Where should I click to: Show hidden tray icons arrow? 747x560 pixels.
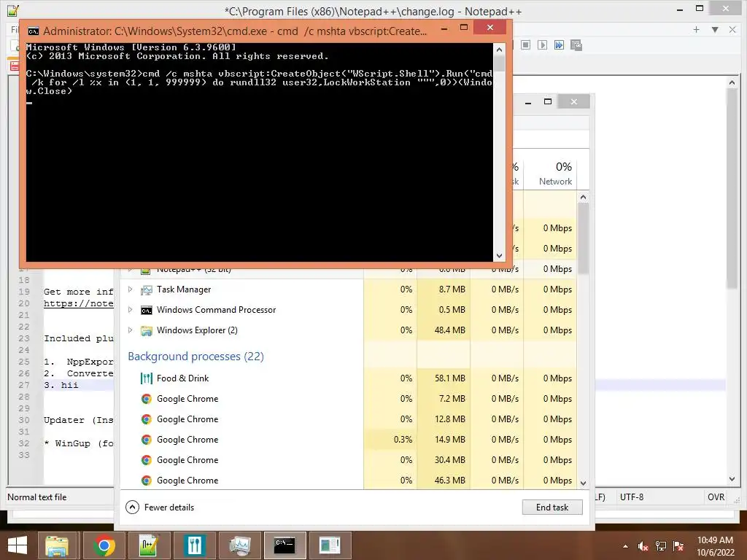click(x=625, y=546)
